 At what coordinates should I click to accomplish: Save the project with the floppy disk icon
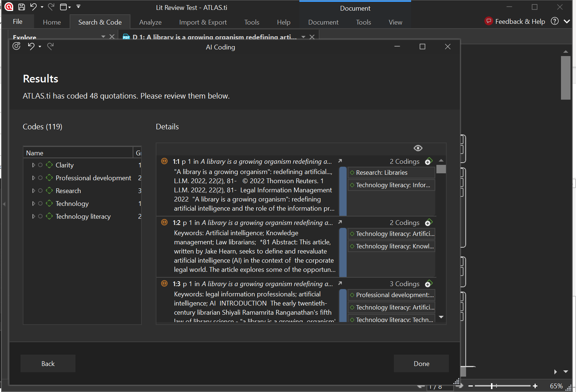(x=22, y=7)
